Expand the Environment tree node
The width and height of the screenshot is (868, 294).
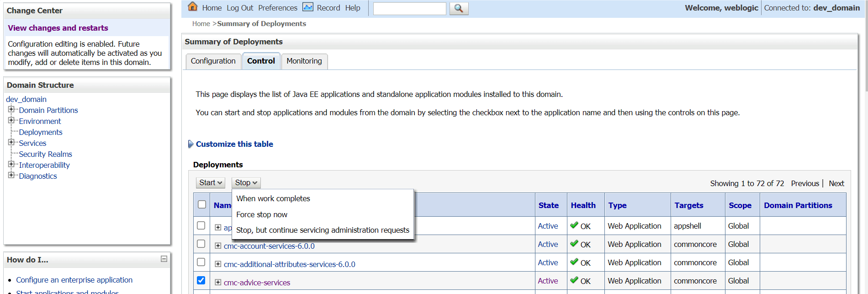11,120
